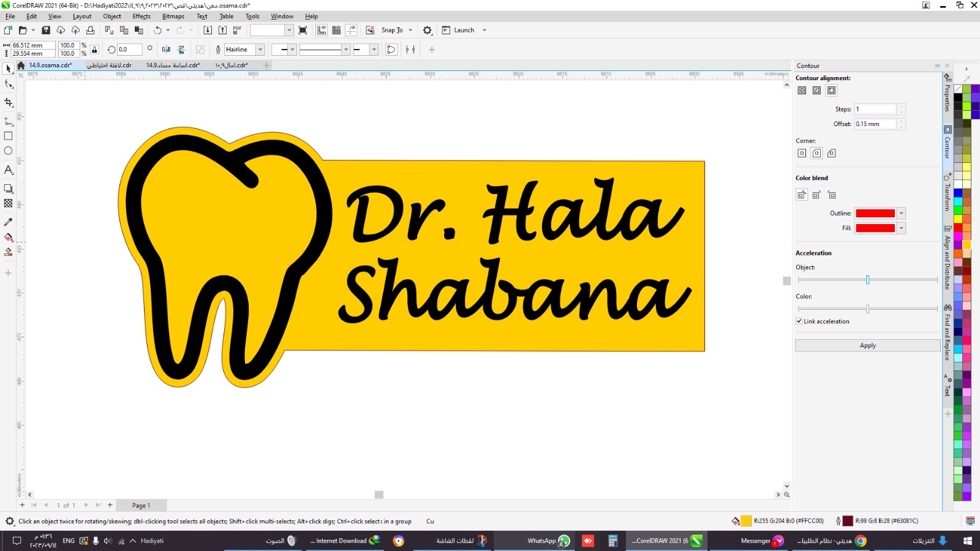Choose the Outside contour alignment button
The image size is (980, 551).
831,91
